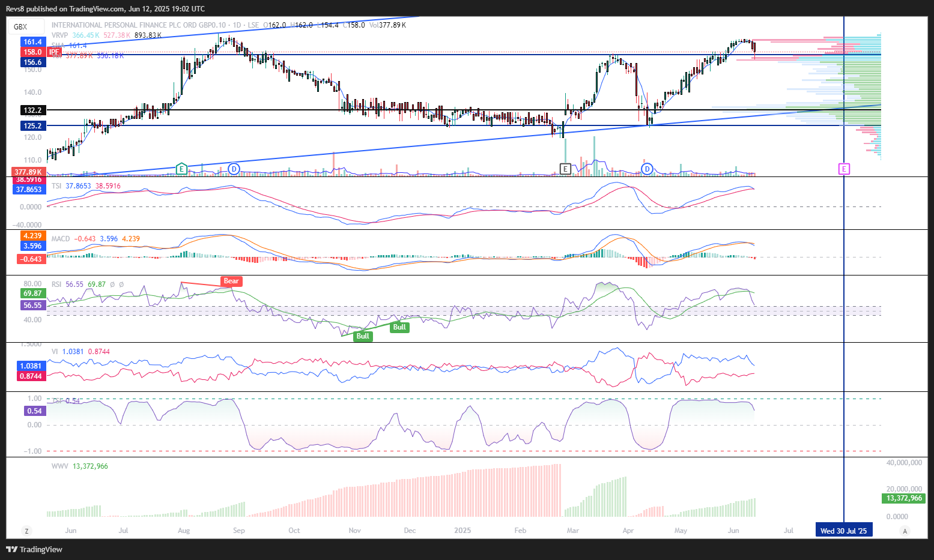
Task: Click the 20,000,000 WWV scale value
Action: (904, 489)
